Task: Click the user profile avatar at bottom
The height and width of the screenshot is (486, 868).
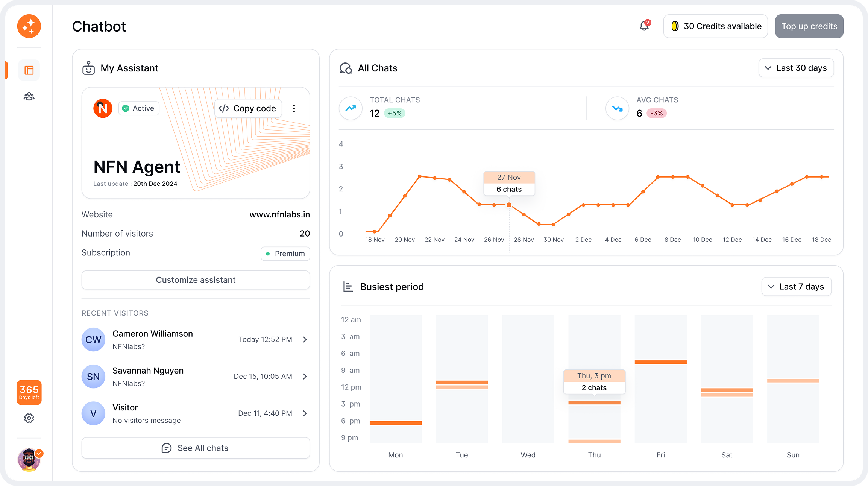Action: tap(29, 459)
